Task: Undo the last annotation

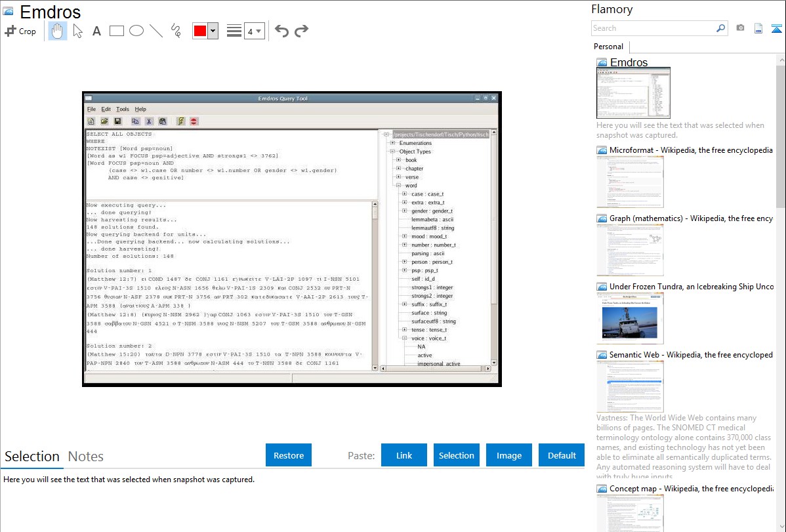Action: click(281, 31)
